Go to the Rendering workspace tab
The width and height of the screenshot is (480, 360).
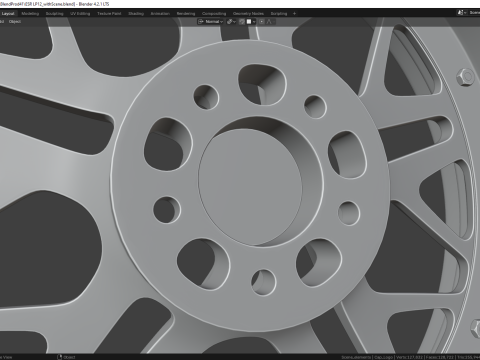coord(186,14)
